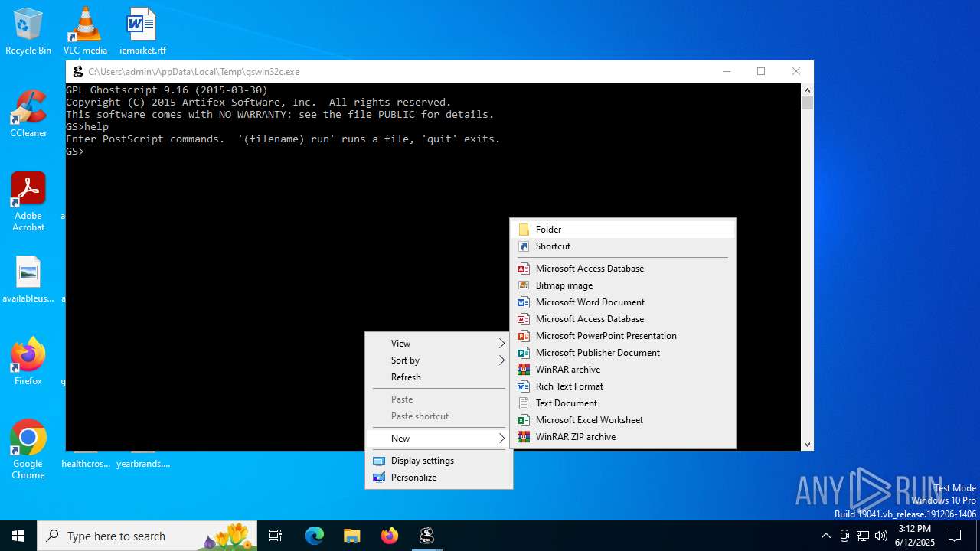Create a new WinRAR ZIP archive
Screen dimensions: 980x551
(x=623, y=437)
